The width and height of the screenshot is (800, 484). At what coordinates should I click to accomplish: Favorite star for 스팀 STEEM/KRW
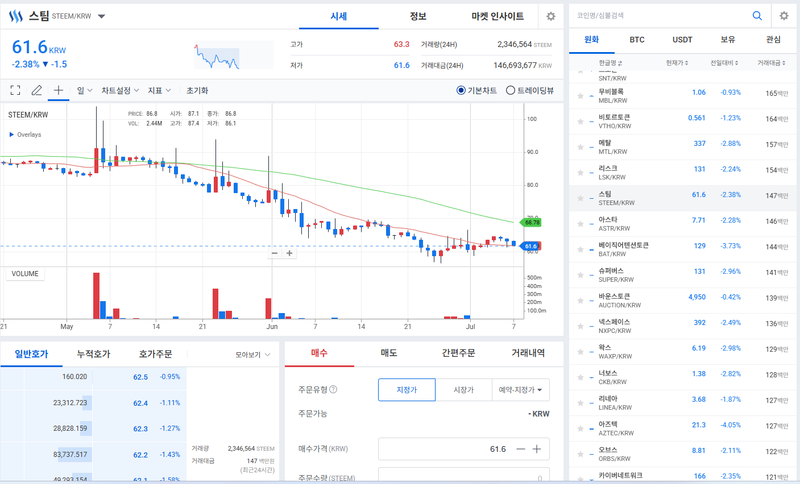[x=580, y=198]
